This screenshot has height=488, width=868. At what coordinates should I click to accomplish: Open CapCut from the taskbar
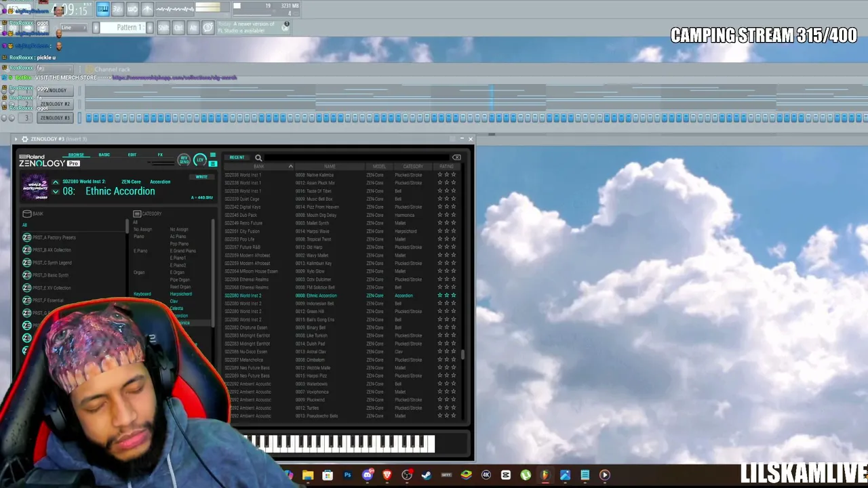pos(506,475)
